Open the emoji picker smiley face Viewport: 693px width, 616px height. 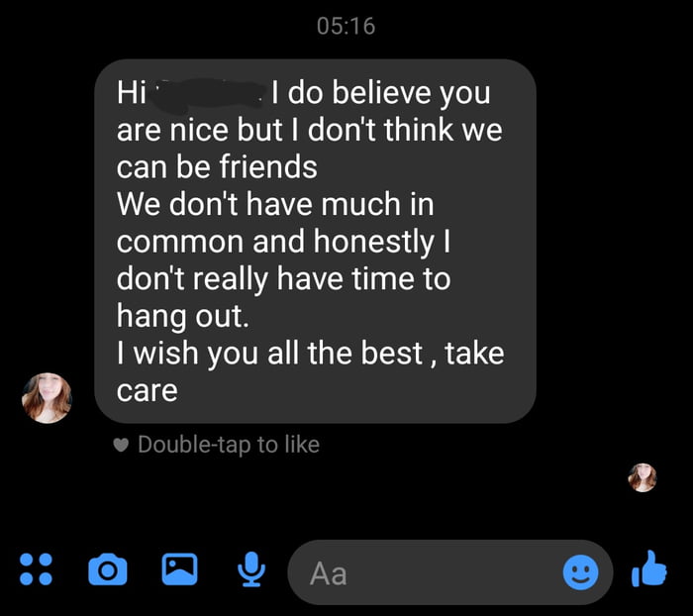[581, 570]
